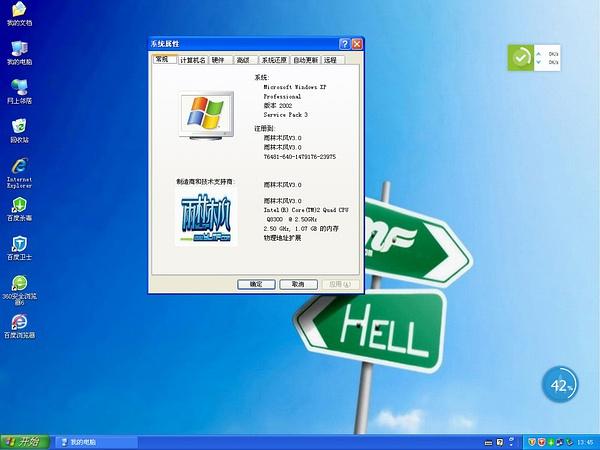Switch to the 常规 tab
Screen dimensions: 600x450
[x=164, y=59]
